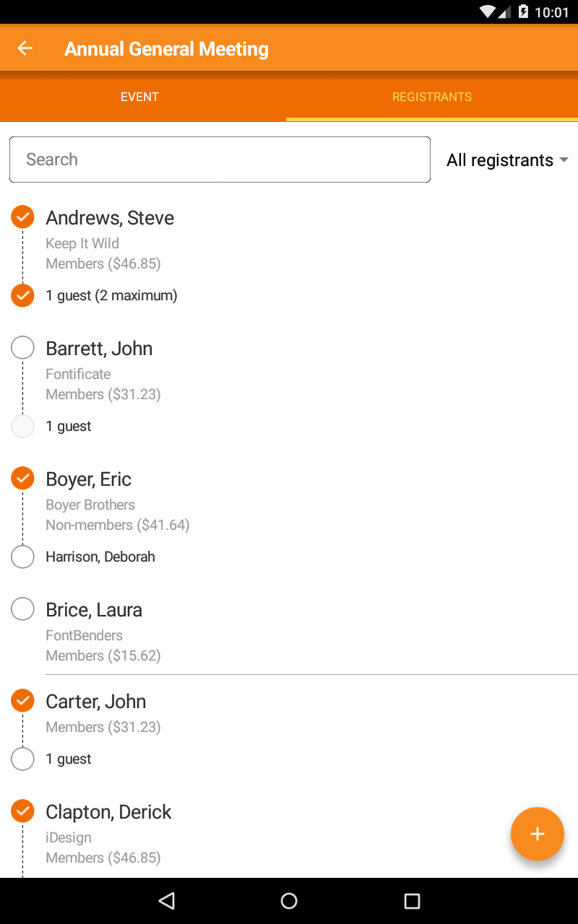
Task: Tap Android recent apps square
Action: (x=412, y=900)
